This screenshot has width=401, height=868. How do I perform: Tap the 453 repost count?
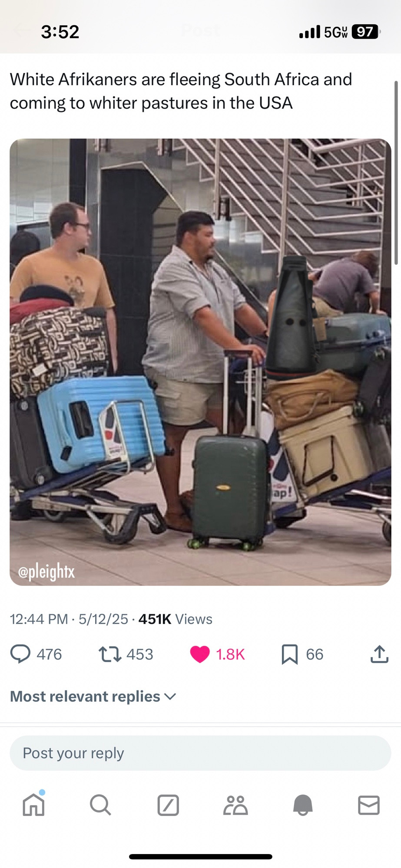point(140,654)
